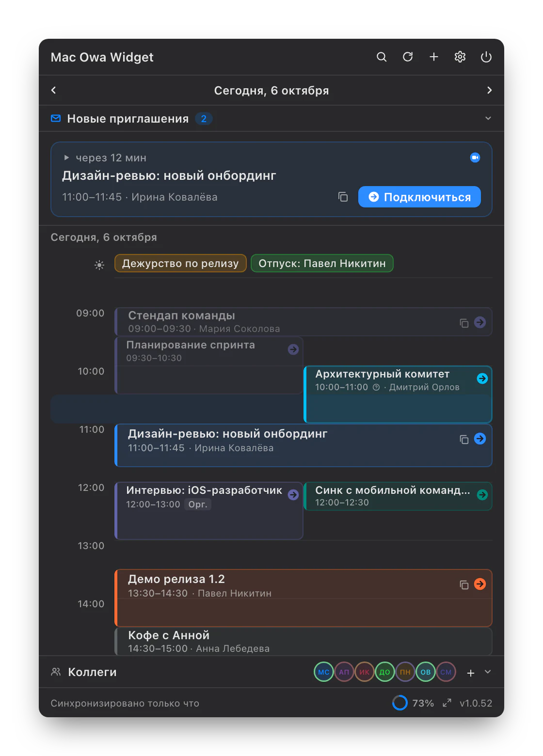
Task: Copy icon in Дизайн-ревью timeline event
Action: tap(464, 439)
